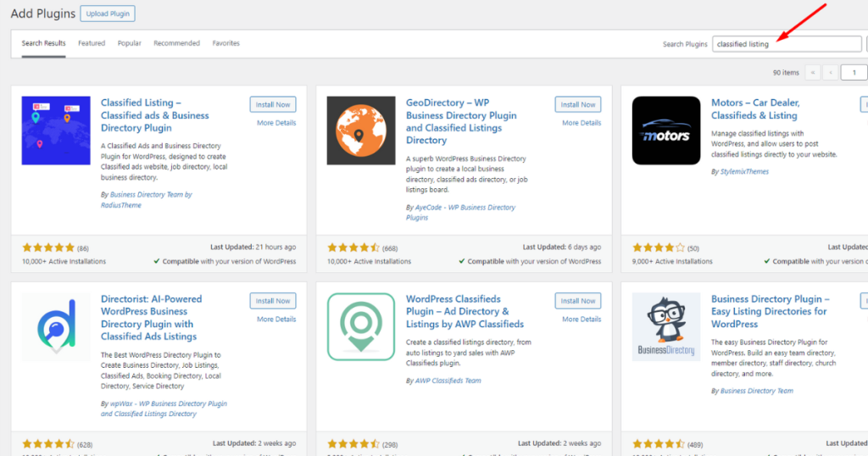Click the GeoDirectory orange globe icon

tap(361, 131)
